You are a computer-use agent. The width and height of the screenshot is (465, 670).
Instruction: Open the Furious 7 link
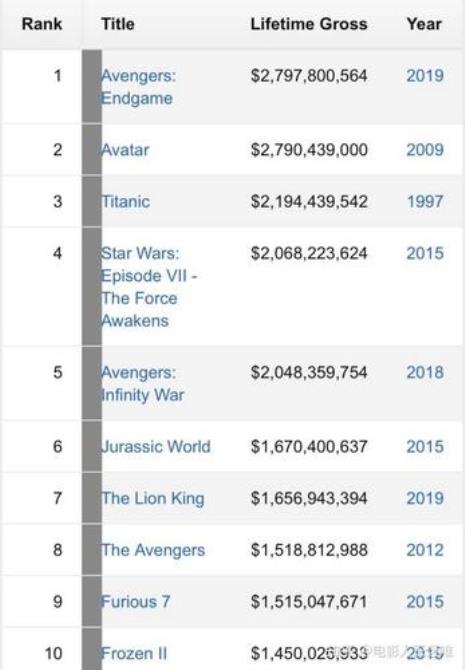135,602
